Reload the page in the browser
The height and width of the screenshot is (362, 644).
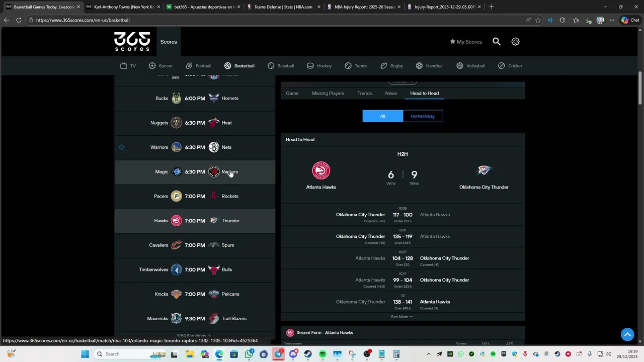pyautogui.click(x=19, y=20)
